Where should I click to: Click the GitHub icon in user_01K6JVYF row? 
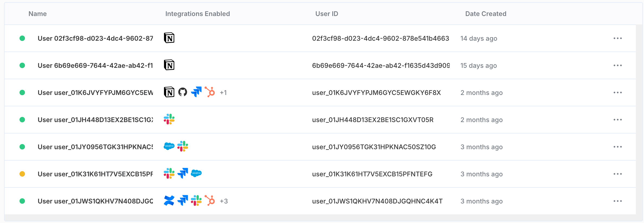pos(183,92)
